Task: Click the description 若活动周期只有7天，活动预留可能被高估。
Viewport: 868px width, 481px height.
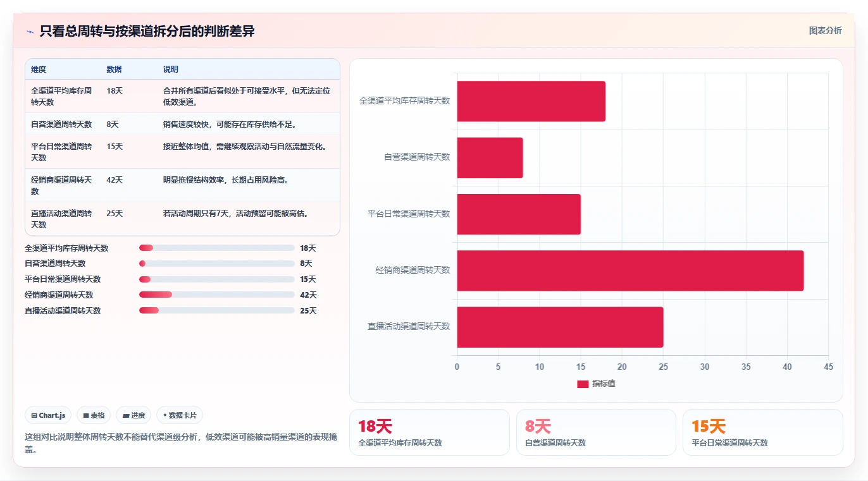Action: (x=236, y=214)
